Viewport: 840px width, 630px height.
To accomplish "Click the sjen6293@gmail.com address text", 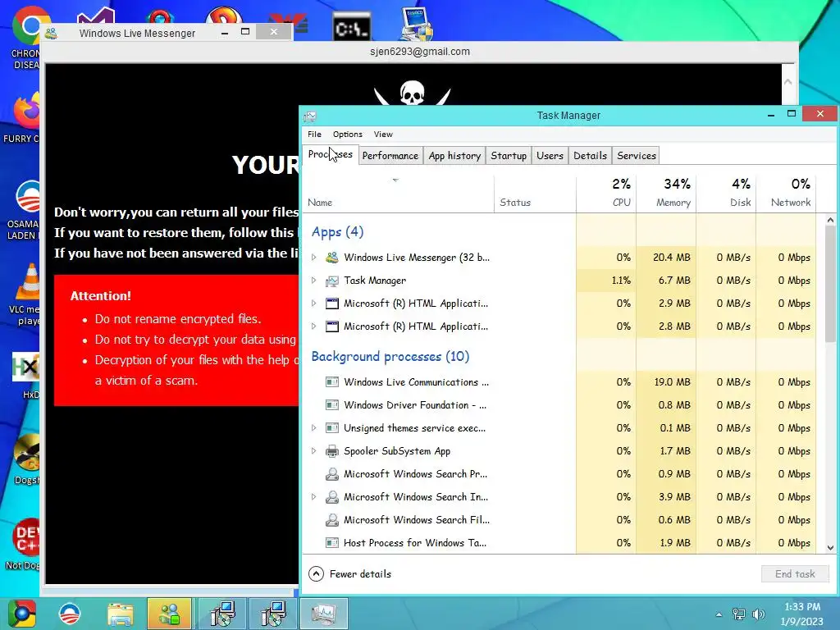I will coord(420,52).
